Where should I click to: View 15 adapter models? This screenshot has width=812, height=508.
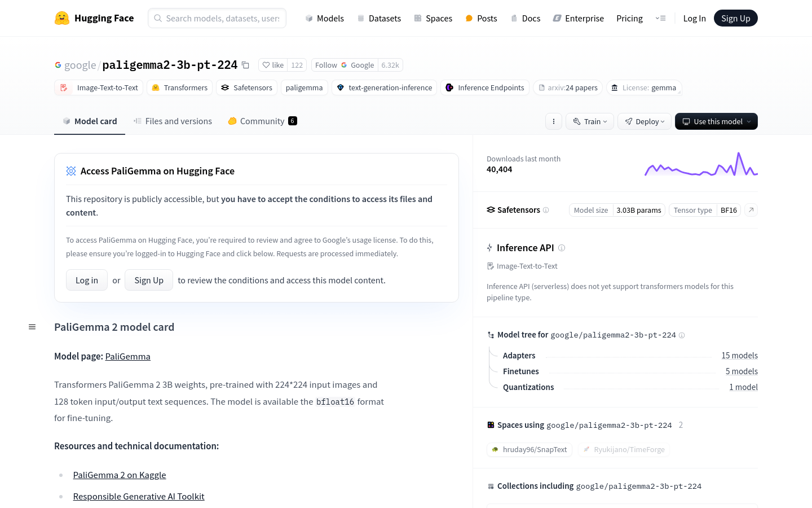(x=739, y=355)
